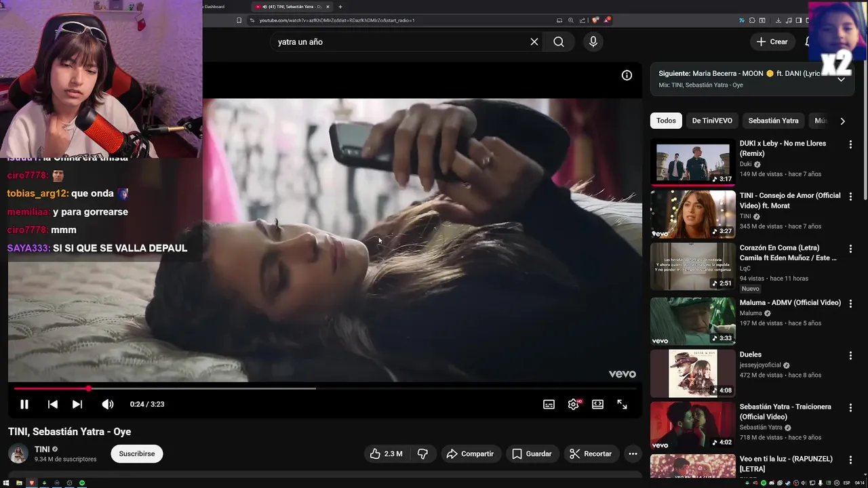Image resolution: width=868 pixels, height=488 pixels.
Task: Click the video info icon
Action: tap(627, 75)
